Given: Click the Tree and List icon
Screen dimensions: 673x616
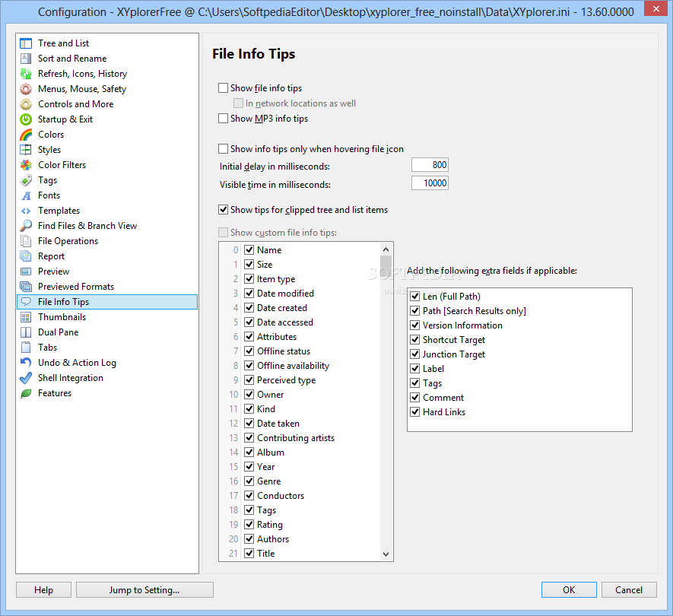Looking at the screenshot, I should pyautogui.click(x=26, y=43).
